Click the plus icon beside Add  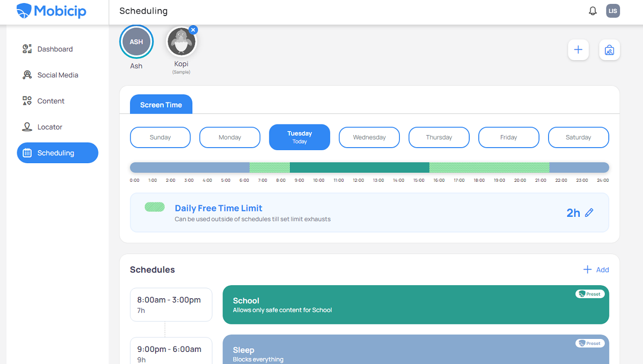(587, 270)
